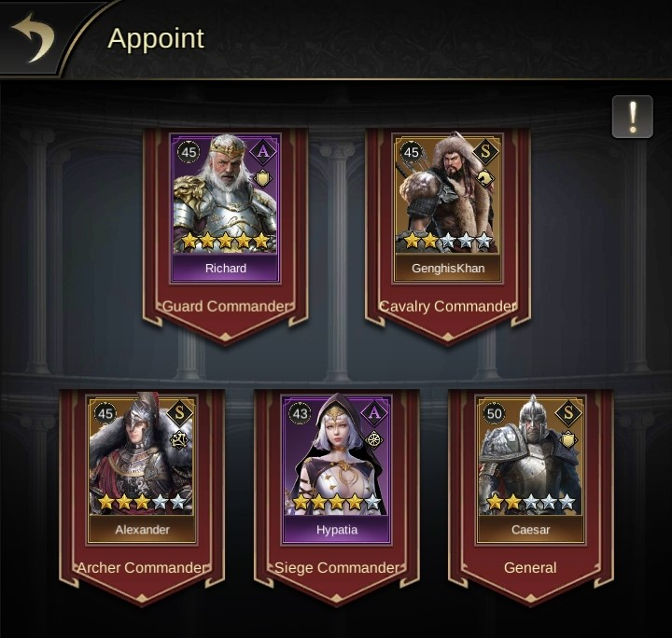Click Richard's shield type icon
Viewport: 672px width, 638px height.
click(x=262, y=178)
